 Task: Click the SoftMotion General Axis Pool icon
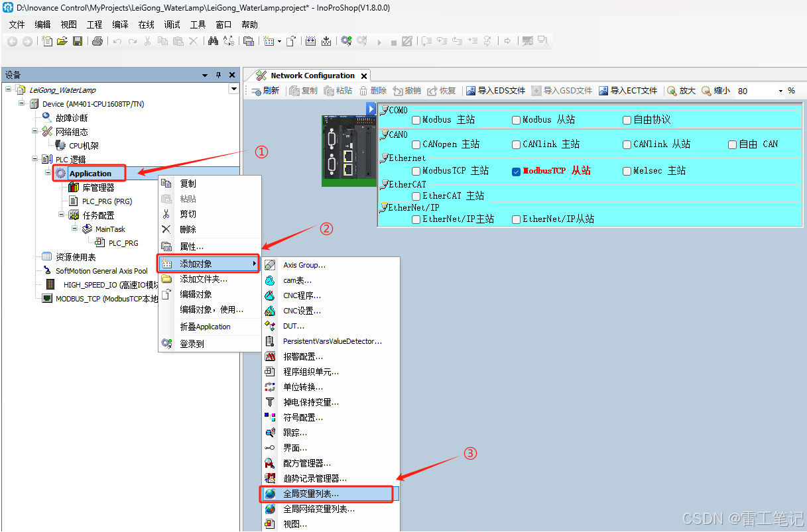[46, 270]
